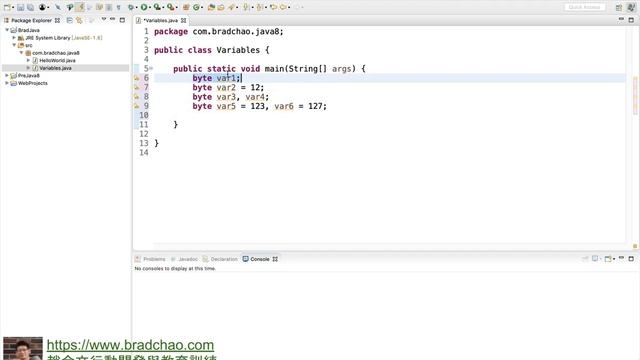Click the New Java Package icon
The width and height of the screenshot is (640, 360).
[x=186, y=7]
